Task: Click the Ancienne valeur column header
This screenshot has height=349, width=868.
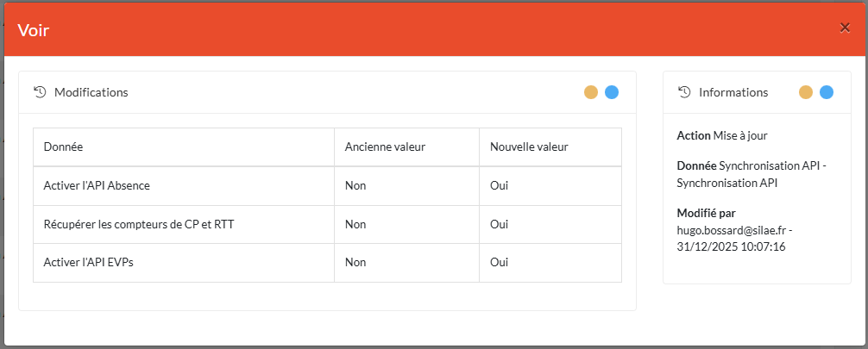Action: pyautogui.click(x=385, y=147)
